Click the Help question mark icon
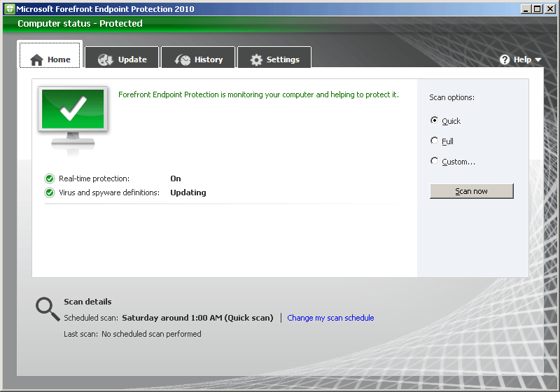Image resolution: width=560 pixels, height=392 pixels. point(505,59)
